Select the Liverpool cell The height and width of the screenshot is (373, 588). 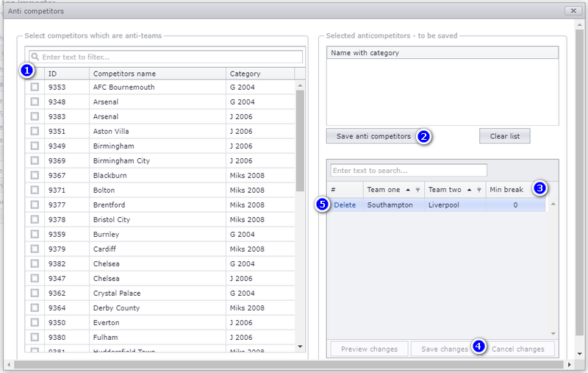click(455, 205)
